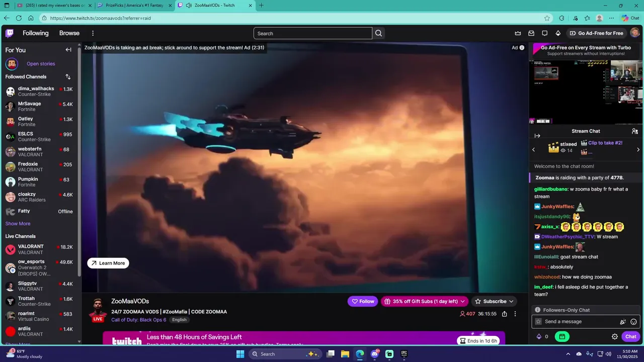Show More followed channels
This screenshot has height=362, width=644.
tap(18, 224)
